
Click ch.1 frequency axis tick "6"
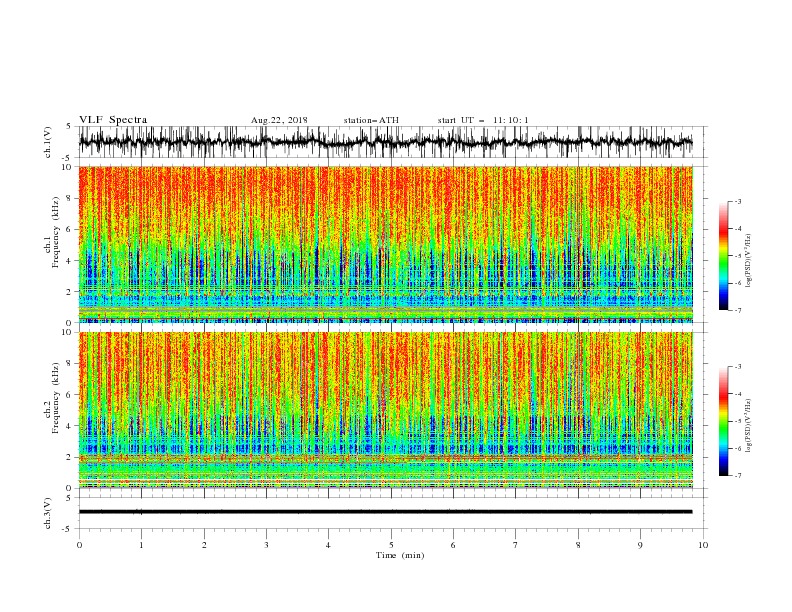click(70, 230)
